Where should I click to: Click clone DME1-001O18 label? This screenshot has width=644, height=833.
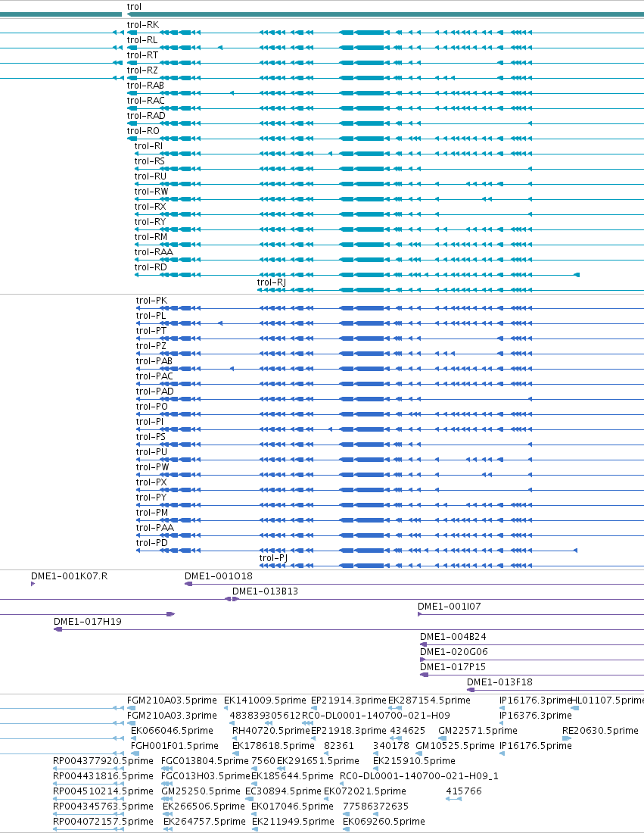tap(219, 576)
